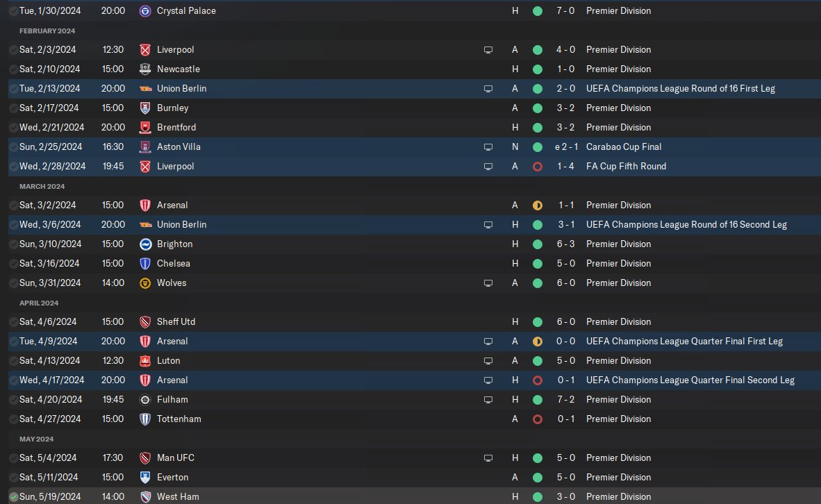This screenshot has width=821, height=504.
Task: Toggle the green check on the West Ham fixture
Action: tap(14, 497)
